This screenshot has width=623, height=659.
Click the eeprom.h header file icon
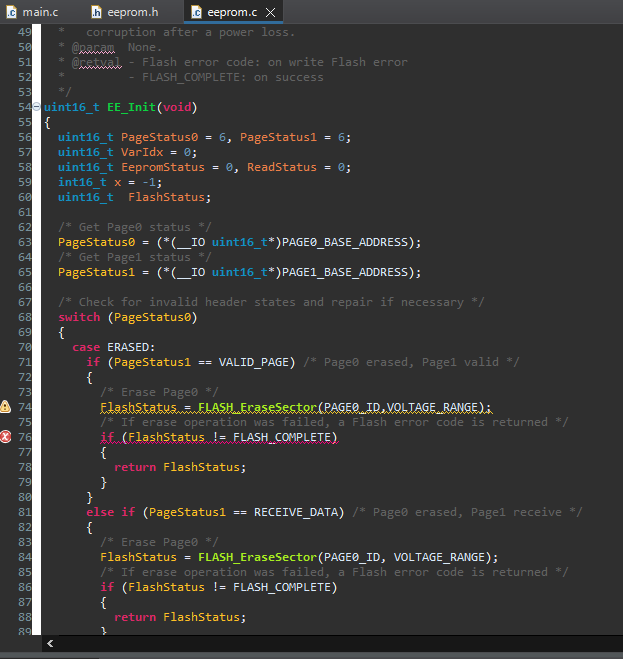click(x=96, y=12)
